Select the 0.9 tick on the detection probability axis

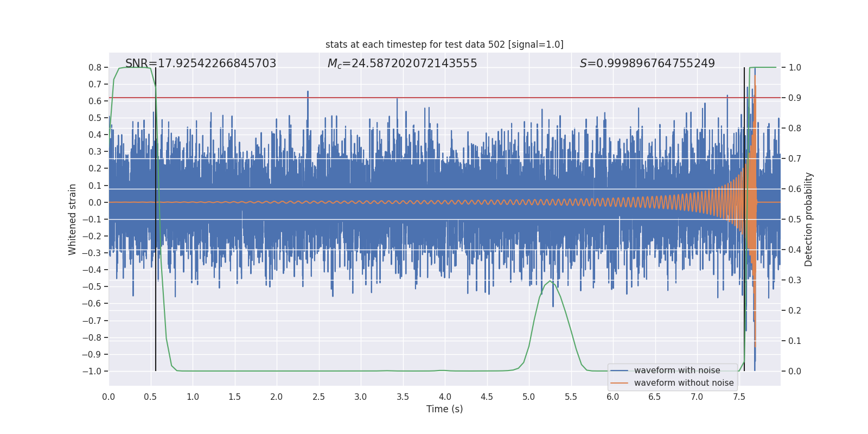pos(795,98)
